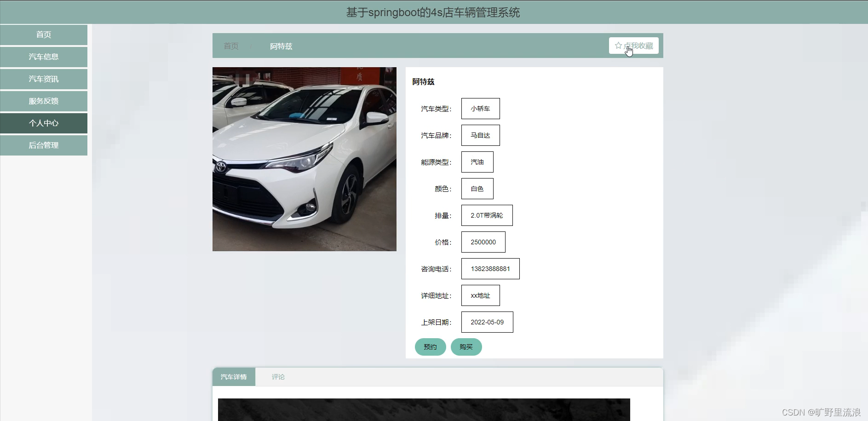Open the 后台管理 sidebar menu item
This screenshot has width=868, height=421.
(x=44, y=145)
